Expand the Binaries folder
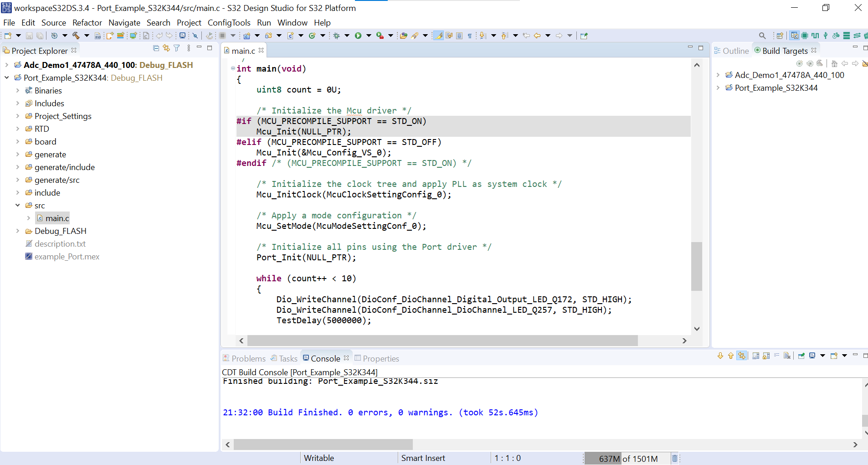The image size is (868, 465). click(x=18, y=90)
